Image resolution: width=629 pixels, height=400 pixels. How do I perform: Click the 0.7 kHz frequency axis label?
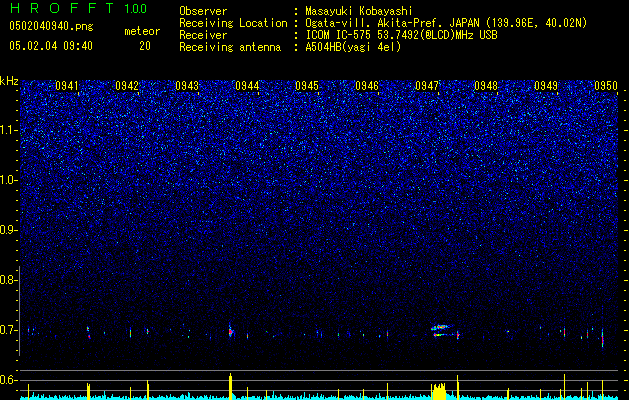(7, 330)
